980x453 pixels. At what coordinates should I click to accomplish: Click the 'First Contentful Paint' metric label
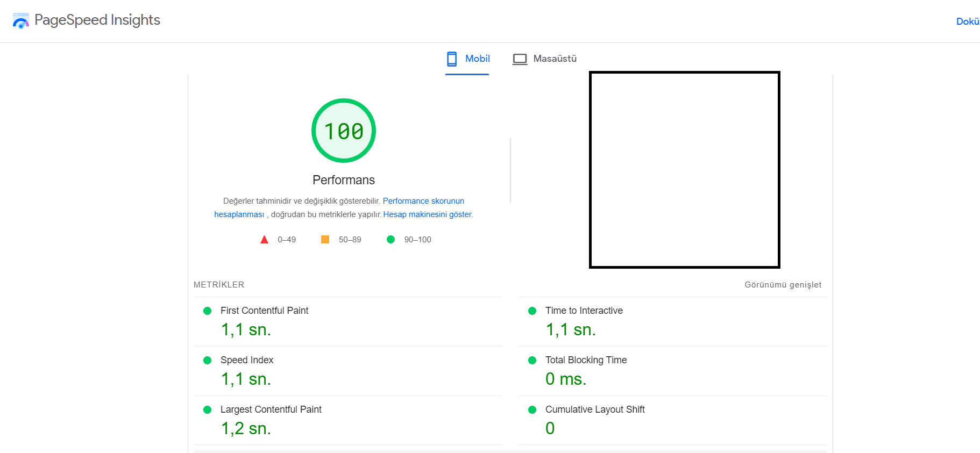click(265, 311)
